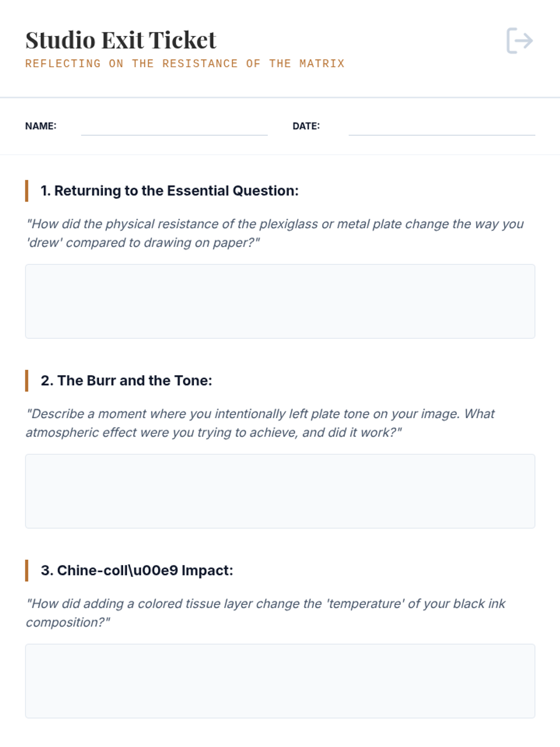Click the NAME label
Viewport: 560px width, 747px height.
(x=41, y=126)
